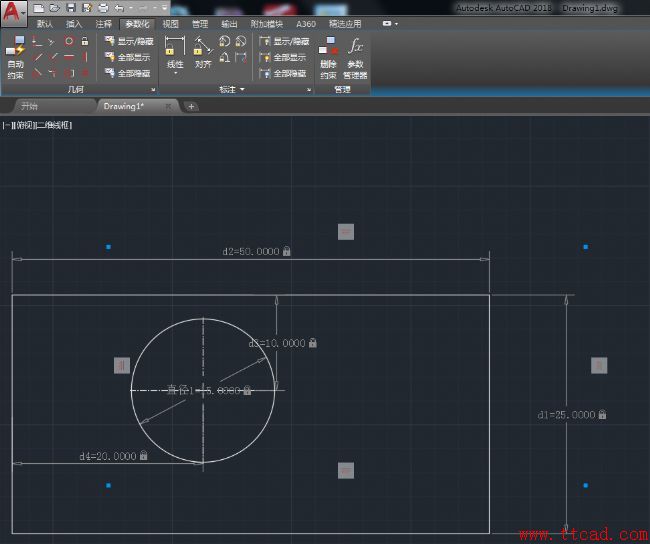Screen dimensions: 650x544
Task: Switch to the 管理 ribbon tab
Action: (200, 24)
